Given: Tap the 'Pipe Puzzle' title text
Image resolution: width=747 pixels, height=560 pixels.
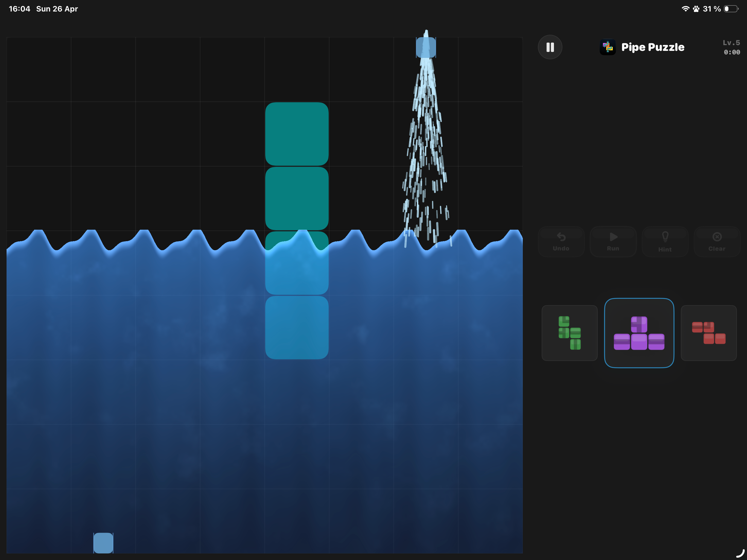Looking at the screenshot, I should [x=653, y=47].
